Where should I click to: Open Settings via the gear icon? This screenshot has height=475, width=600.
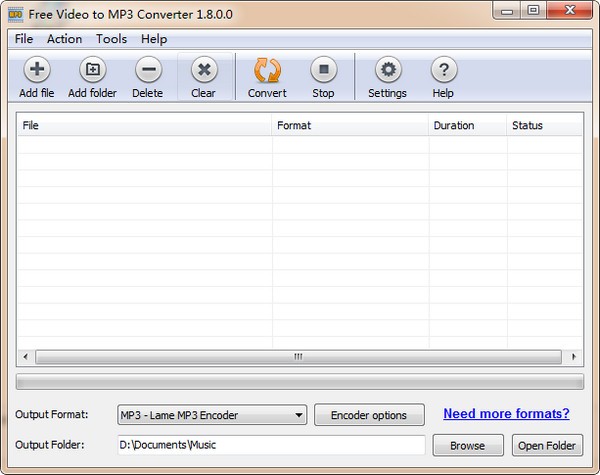tap(388, 70)
